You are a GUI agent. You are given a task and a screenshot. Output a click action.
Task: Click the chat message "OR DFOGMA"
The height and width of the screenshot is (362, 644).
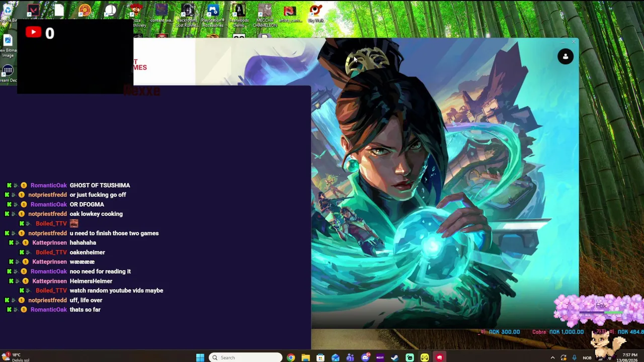click(x=87, y=205)
